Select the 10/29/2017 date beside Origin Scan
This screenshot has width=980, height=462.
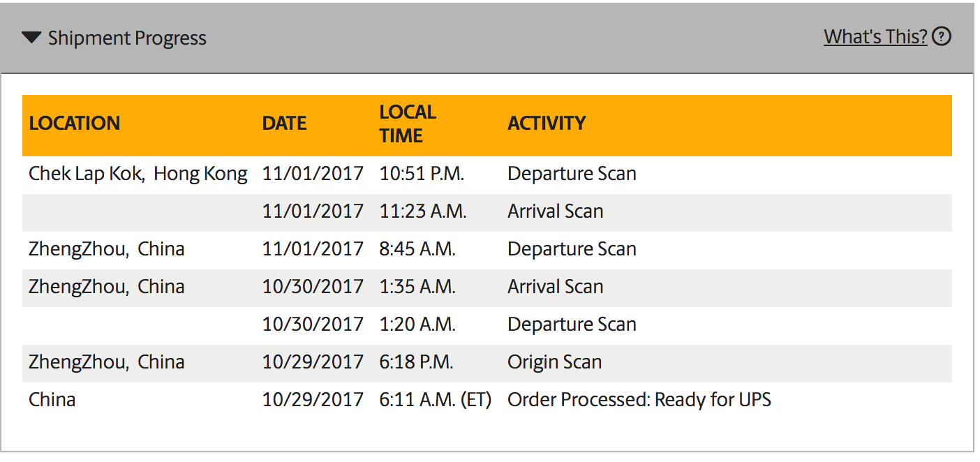click(x=313, y=362)
